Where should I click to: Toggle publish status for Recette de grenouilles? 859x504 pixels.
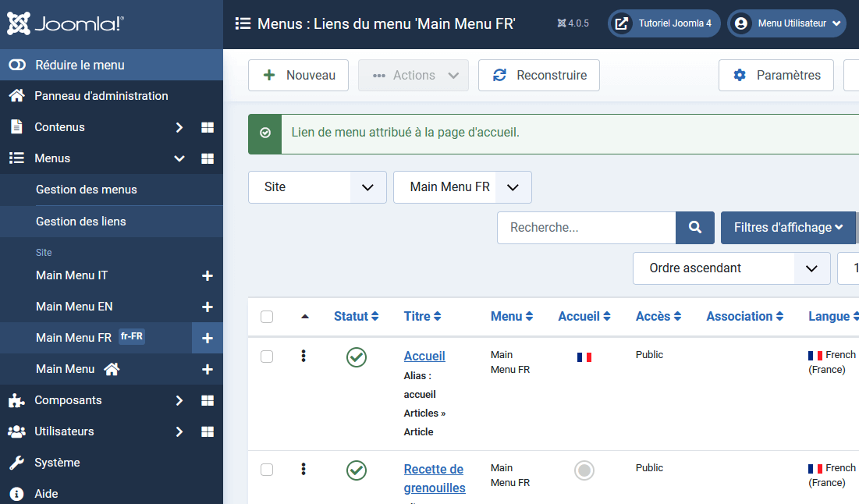point(357,470)
